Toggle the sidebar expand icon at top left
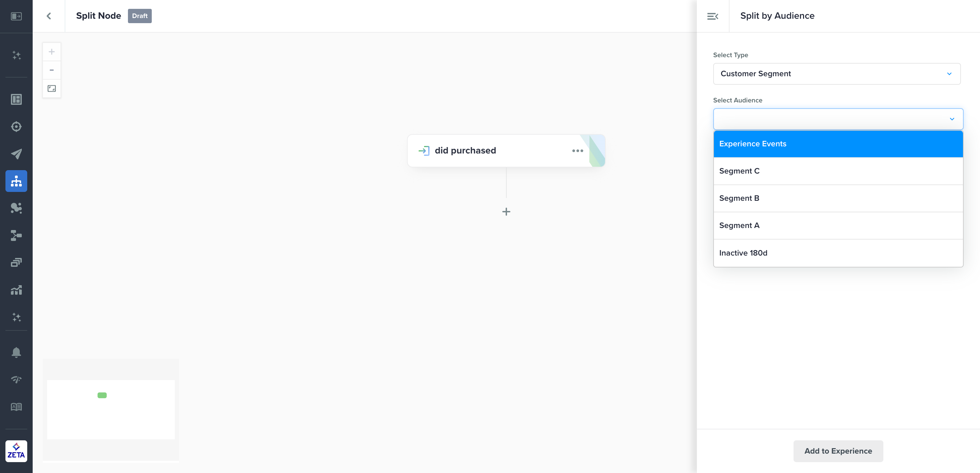Viewport: 980px width, 473px height. [16, 16]
